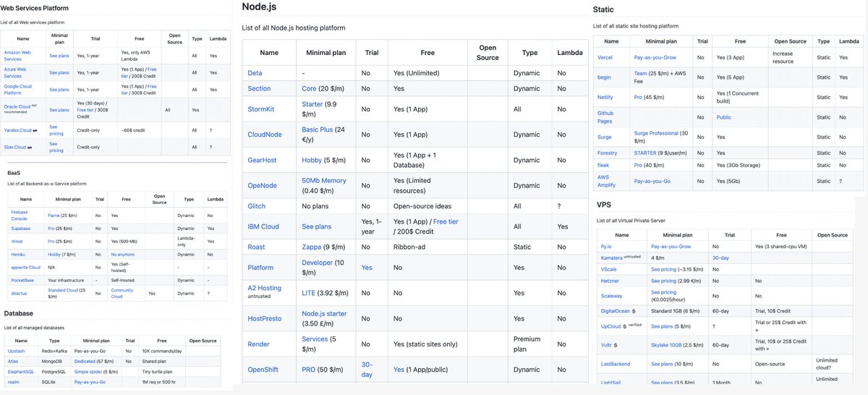
Task: Click the Zappa plan link for Roast
Action: click(313, 247)
